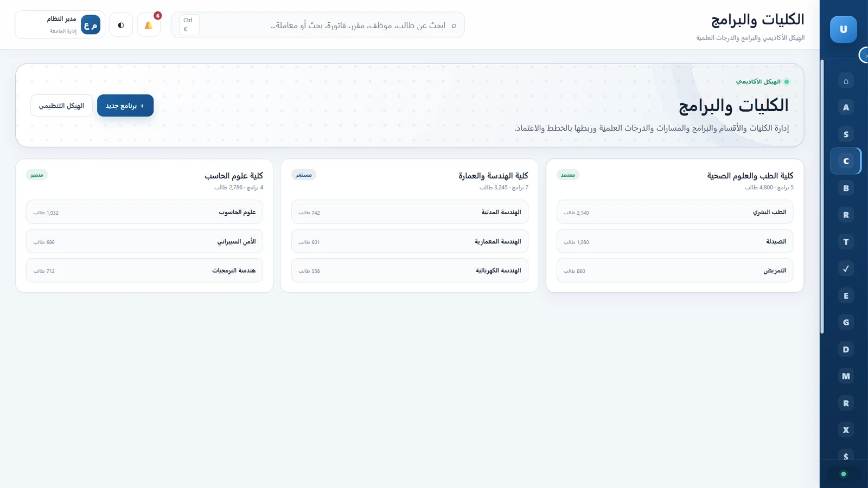Select the M sidebar icon

[846, 376]
